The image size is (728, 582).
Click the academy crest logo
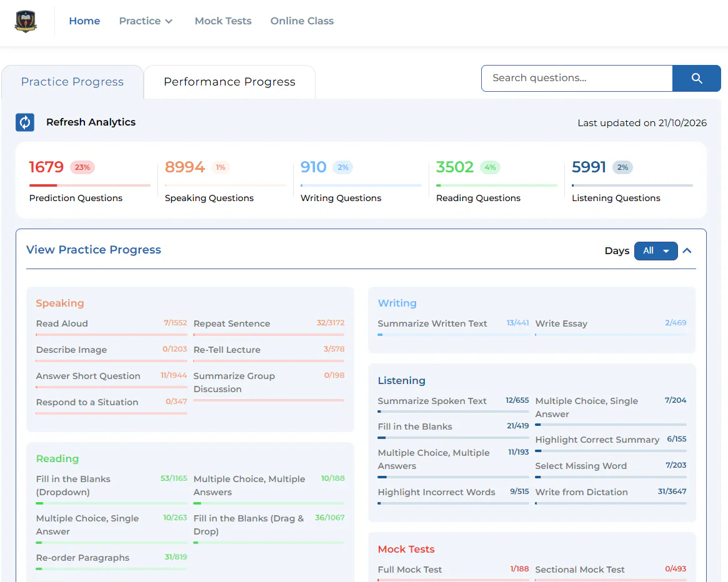pos(26,21)
